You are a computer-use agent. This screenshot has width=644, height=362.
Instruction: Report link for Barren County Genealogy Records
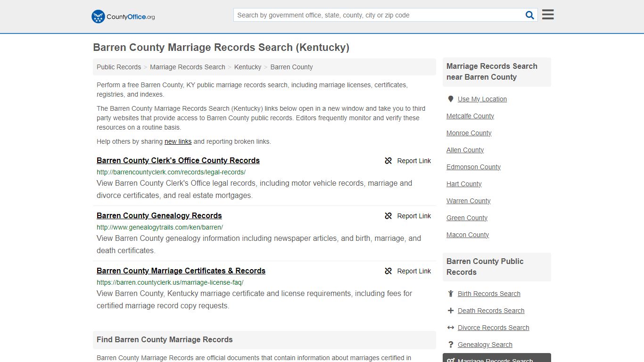pyautogui.click(x=414, y=216)
